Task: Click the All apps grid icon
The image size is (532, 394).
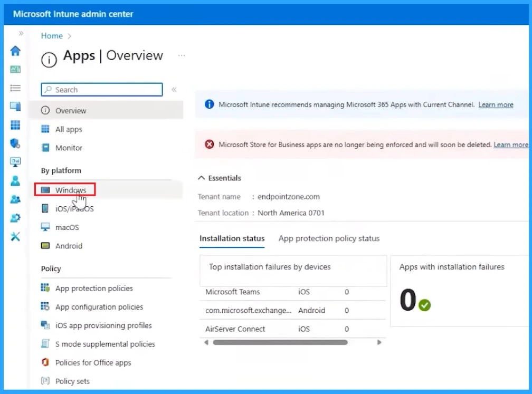Action: (45, 129)
